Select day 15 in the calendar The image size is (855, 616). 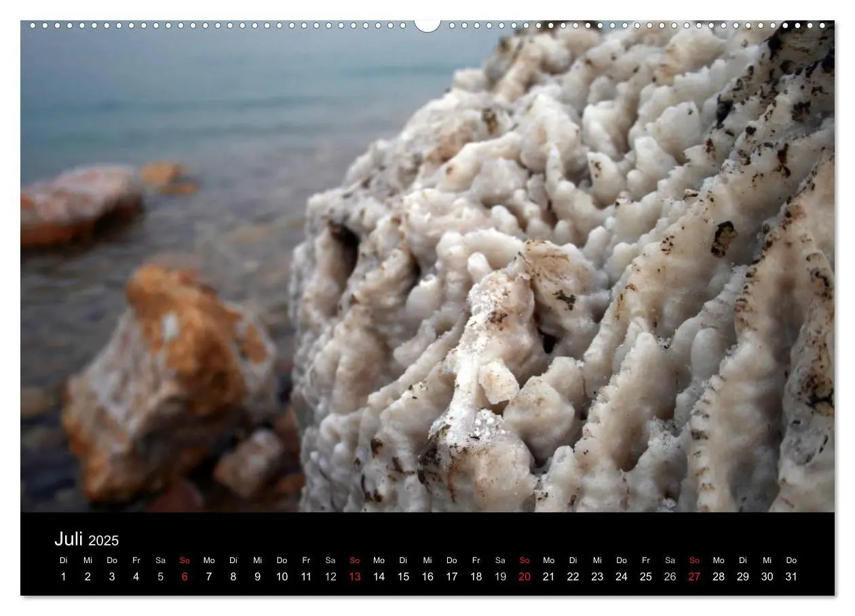pos(403,577)
